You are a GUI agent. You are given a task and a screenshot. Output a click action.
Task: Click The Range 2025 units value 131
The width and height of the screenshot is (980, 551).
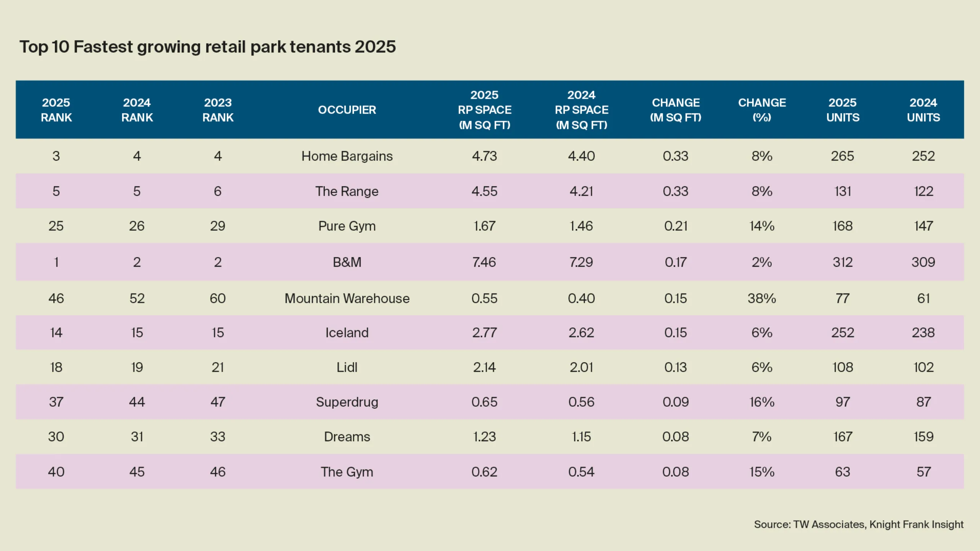coord(843,191)
